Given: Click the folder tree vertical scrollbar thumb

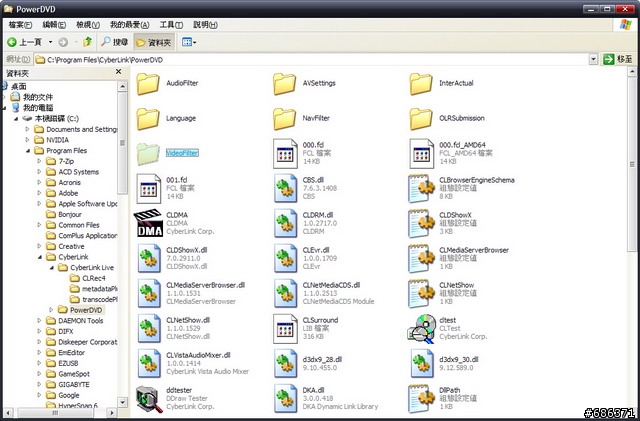Looking at the screenshot, I should (122, 143).
